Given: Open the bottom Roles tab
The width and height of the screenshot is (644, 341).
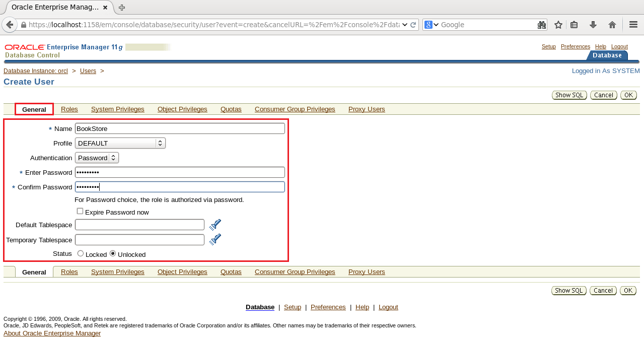Looking at the screenshot, I should [69, 272].
